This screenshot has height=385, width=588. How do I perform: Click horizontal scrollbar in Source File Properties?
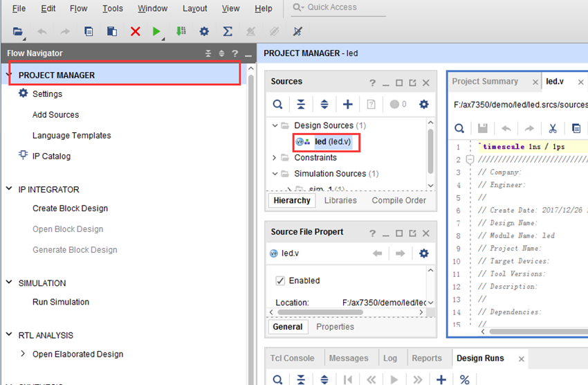320,312
